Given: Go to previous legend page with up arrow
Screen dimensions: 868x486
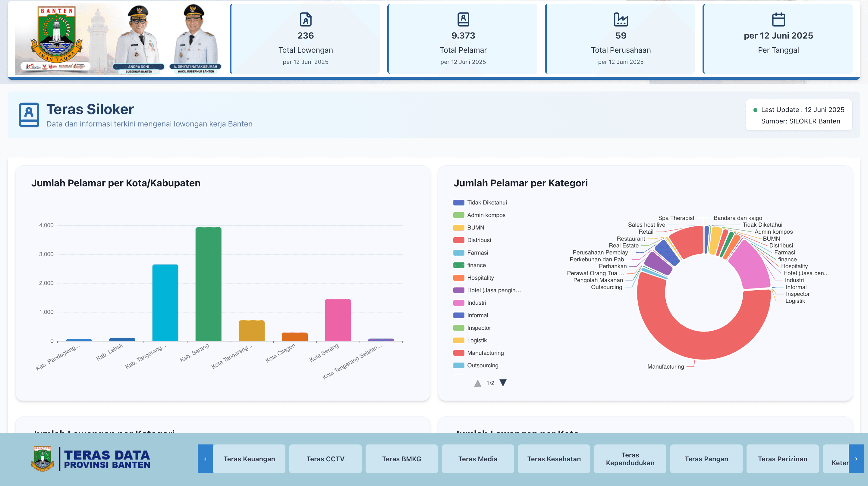Looking at the screenshot, I should tap(477, 383).
